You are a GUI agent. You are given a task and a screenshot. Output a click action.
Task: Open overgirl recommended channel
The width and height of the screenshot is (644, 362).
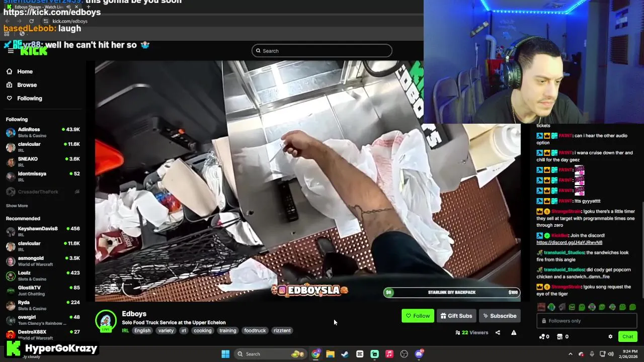[43, 320]
